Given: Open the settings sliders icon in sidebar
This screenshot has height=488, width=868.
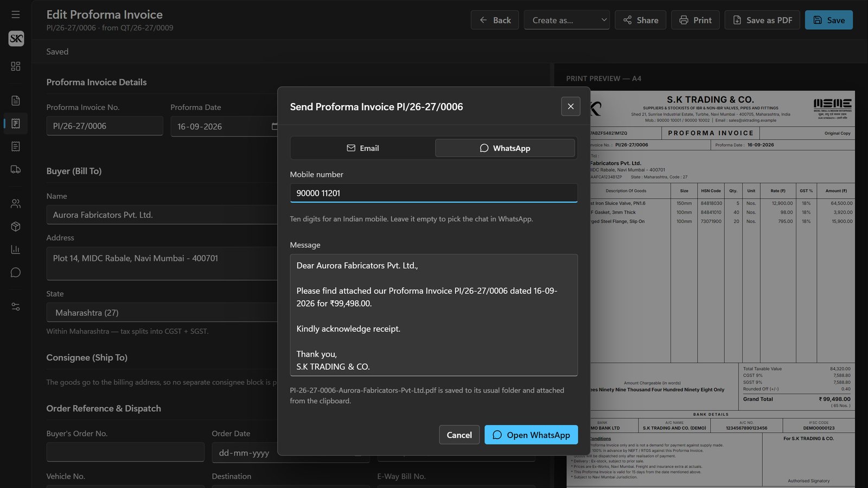Looking at the screenshot, I should click(16, 307).
